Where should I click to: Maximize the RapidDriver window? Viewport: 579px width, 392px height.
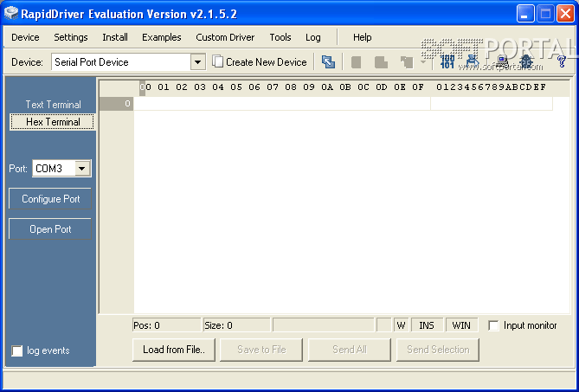coord(545,14)
